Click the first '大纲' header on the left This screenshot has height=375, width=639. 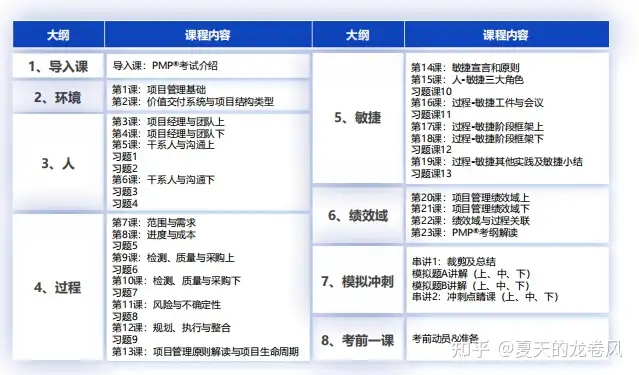(58, 35)
